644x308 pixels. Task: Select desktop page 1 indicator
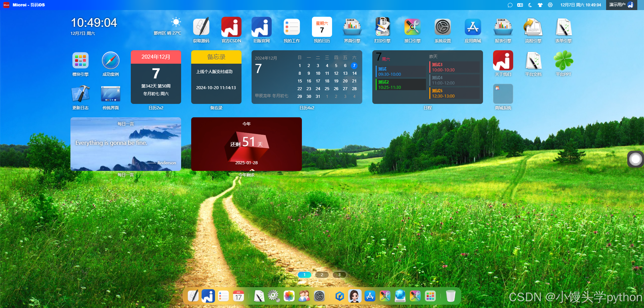click(x=305, y=275)
